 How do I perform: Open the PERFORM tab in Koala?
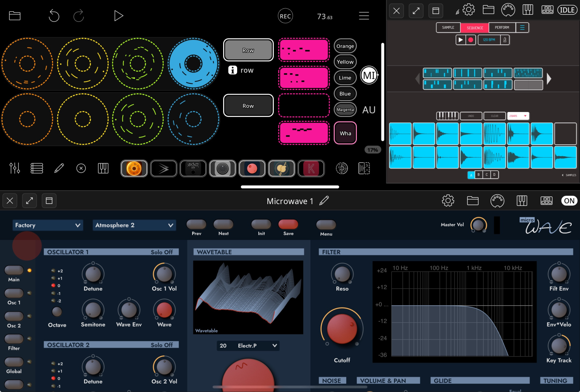click(502, 27)
